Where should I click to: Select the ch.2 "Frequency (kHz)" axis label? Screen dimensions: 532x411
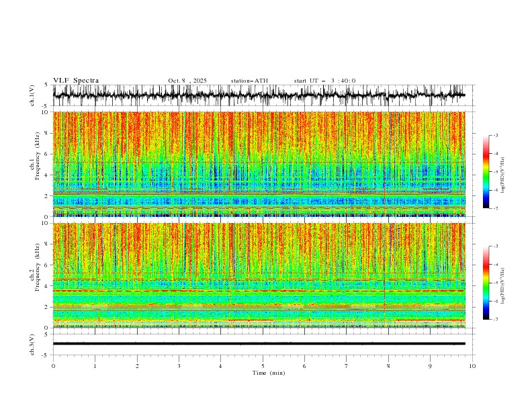tap(38, 267)
